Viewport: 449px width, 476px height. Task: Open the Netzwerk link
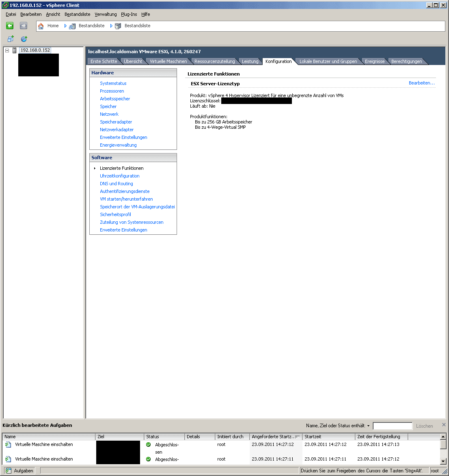[109, 114]
